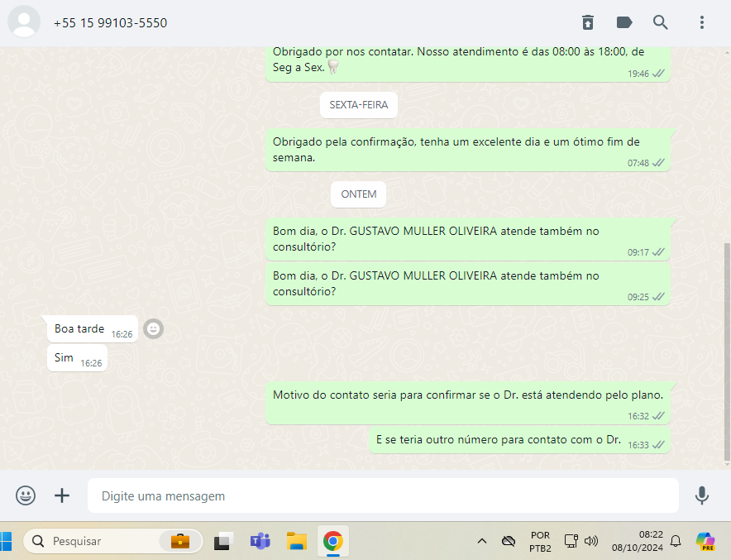Click message 'Motivo do contato seria para confirmar'
Image resolution: width=731 pixels, height=560 pixels.
click(467, 404)
